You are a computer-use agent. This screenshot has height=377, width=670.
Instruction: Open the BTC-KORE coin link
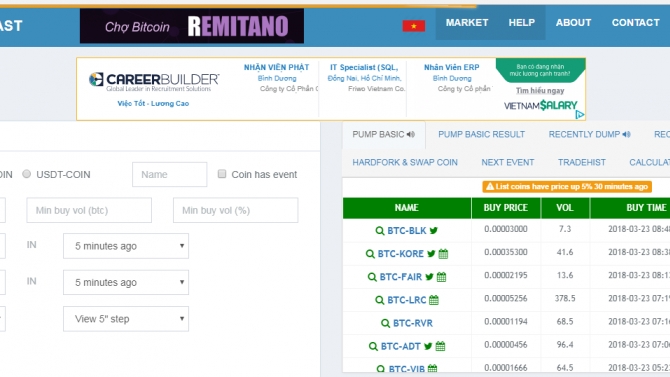[401, 254]
